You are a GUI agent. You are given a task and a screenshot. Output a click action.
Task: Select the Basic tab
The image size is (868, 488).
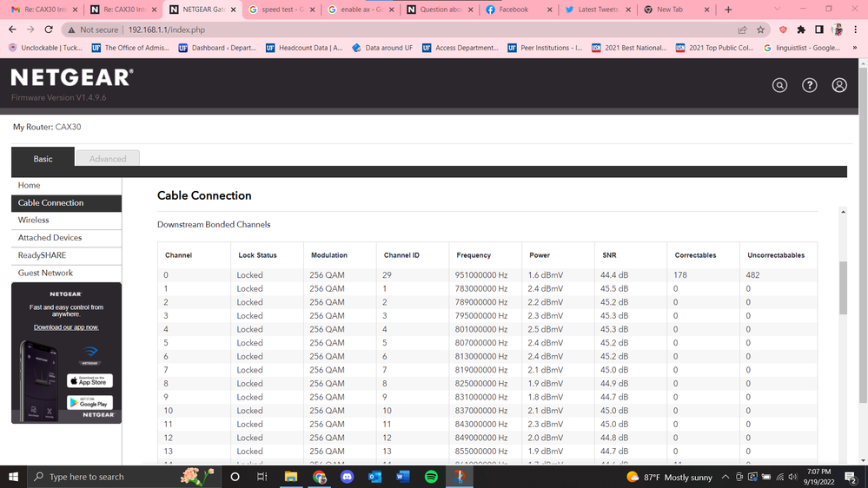[x=43, y=159]
